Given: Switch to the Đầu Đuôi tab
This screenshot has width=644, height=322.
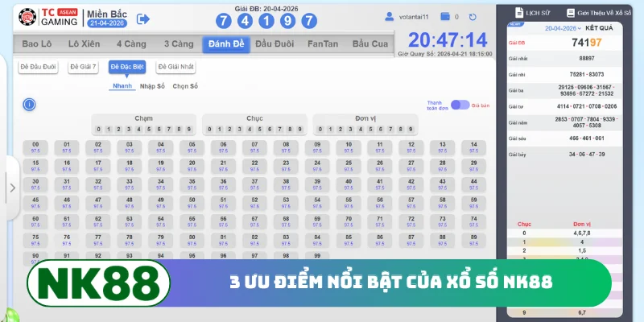Looking at the screenshot, I should click(275, 44).
